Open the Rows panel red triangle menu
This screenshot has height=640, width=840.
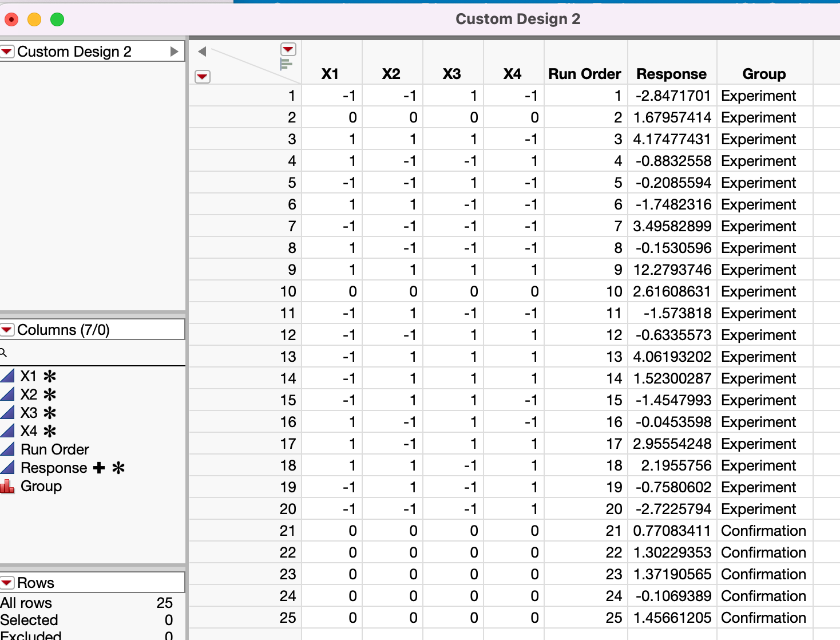(7, 582)
